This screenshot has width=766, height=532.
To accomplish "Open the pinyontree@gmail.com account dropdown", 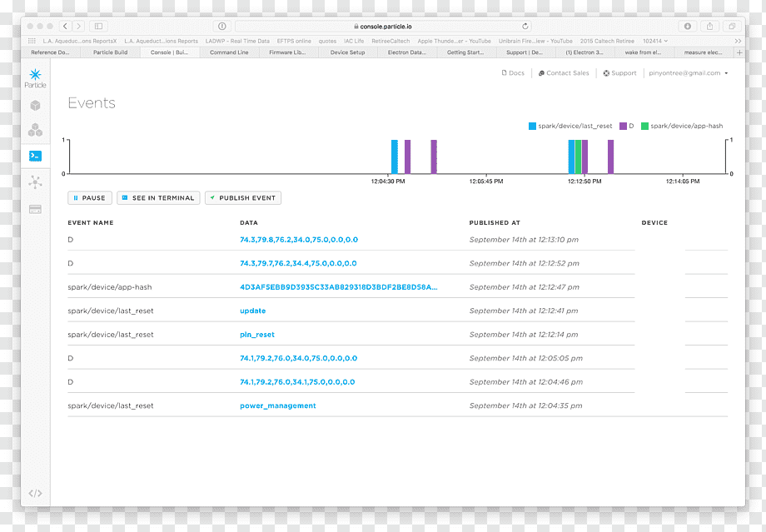I will click(688, 73).
